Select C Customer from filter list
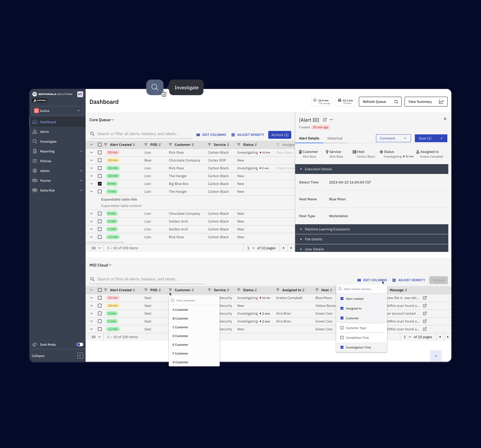This screenshot has width=481, height=448. (x=194, y=327)
